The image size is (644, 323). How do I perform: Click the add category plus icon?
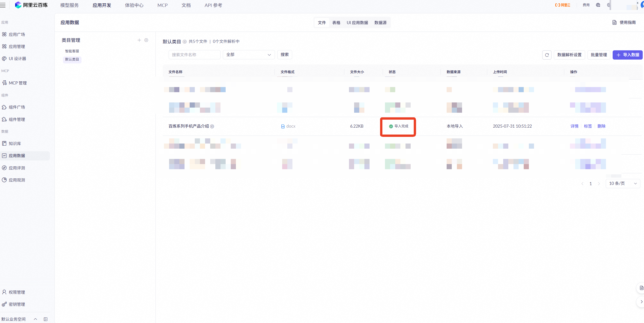[139, 40]
